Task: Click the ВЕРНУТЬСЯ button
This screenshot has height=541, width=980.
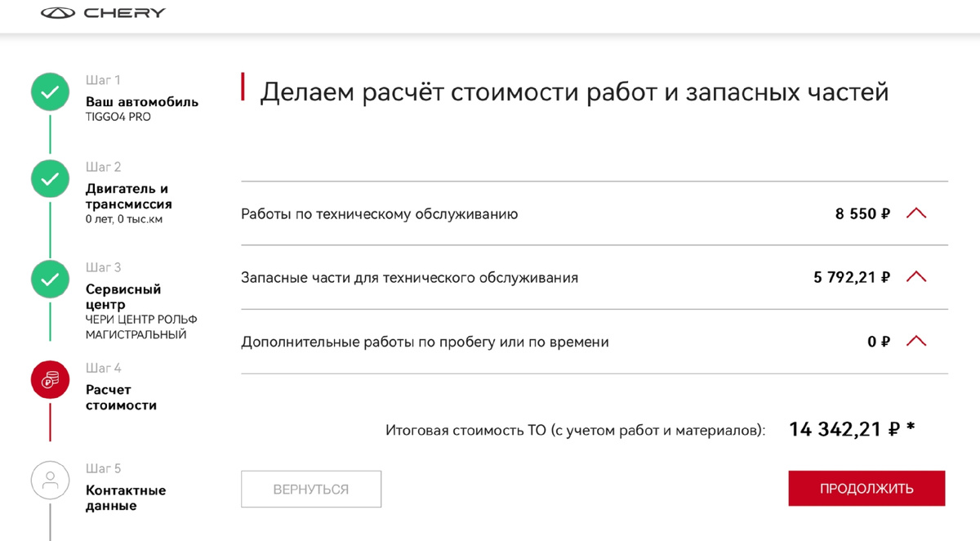Action: [x=311, y=488]
